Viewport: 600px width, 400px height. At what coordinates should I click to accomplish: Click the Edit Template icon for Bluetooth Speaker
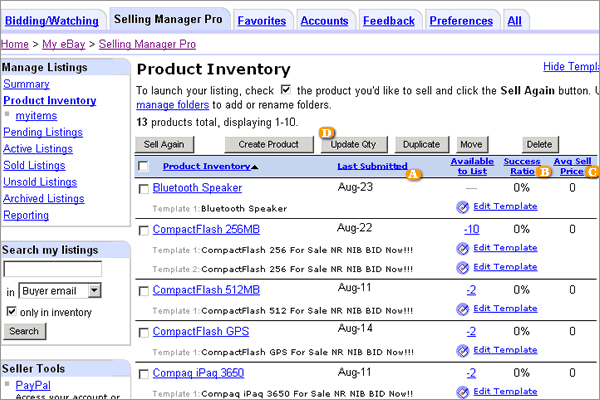tap(463, 207)
